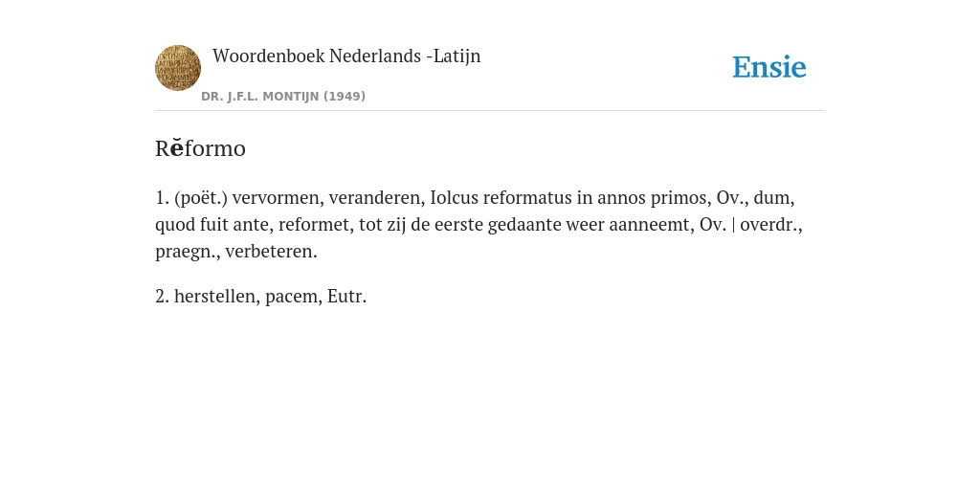Click the word "herstellen" in definition two
This screenshot has height=490, width=980.
click(217, 296)
